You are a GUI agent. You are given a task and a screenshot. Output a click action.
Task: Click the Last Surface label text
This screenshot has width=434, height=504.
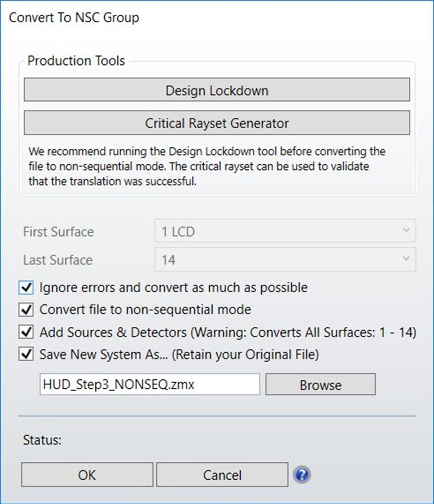[58, 260]
